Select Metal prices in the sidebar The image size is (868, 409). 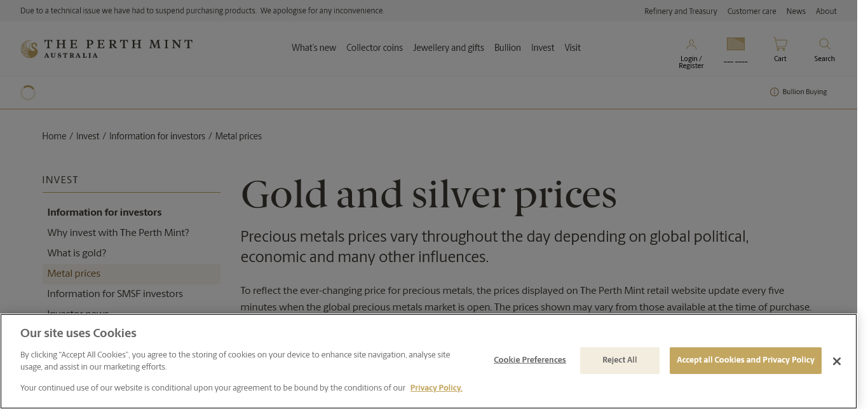pyautogui.click(x=74, y=274)
